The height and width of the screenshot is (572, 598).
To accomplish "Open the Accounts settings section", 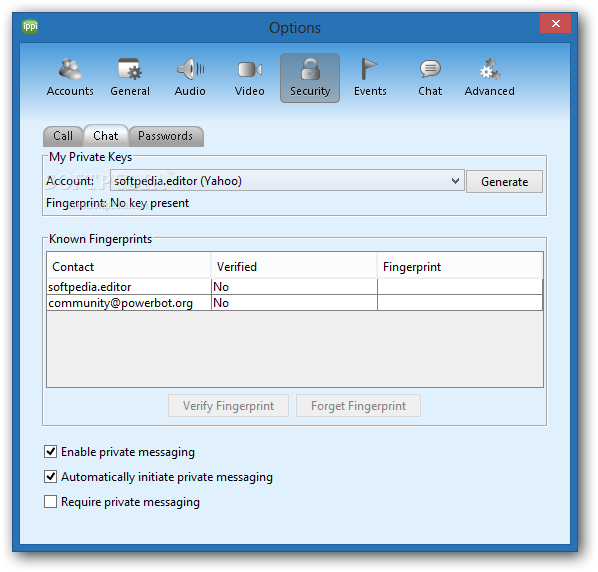I will pyautogui.click(x=70, y=78).
